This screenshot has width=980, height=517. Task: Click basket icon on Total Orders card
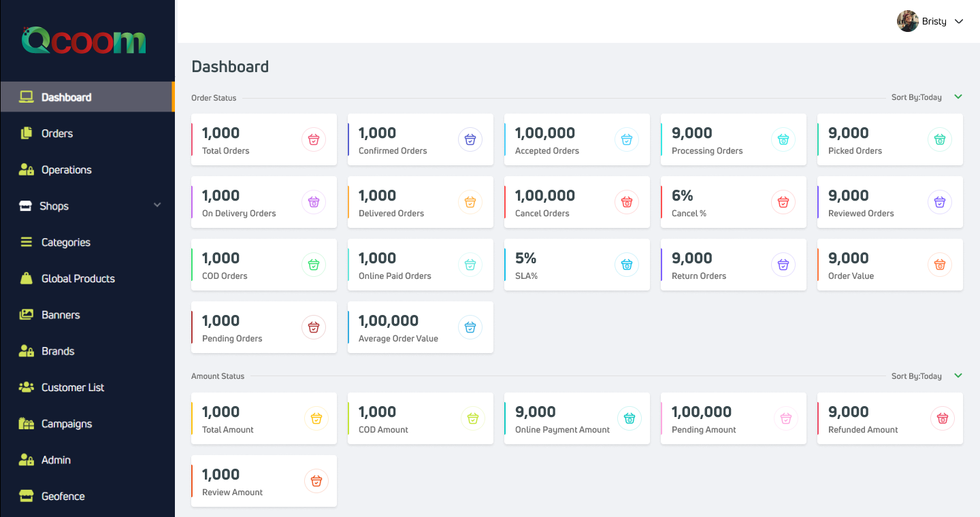(314, 139)
